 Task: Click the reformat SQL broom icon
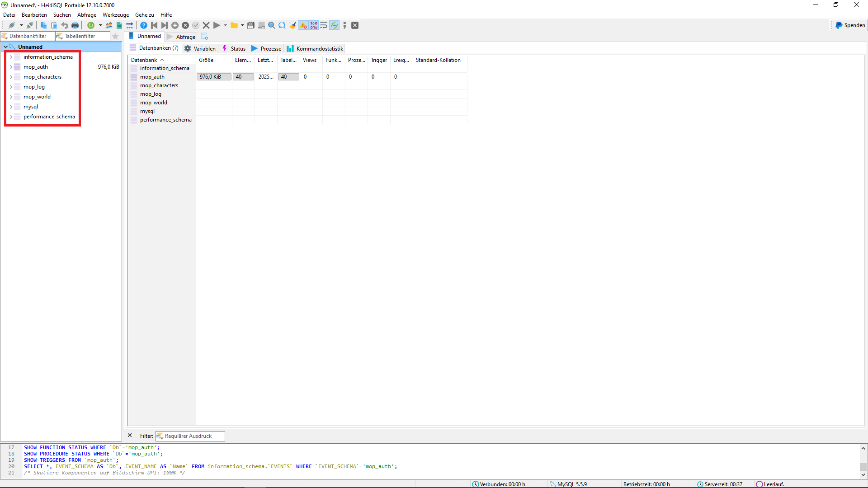click(x=292, y=25)
